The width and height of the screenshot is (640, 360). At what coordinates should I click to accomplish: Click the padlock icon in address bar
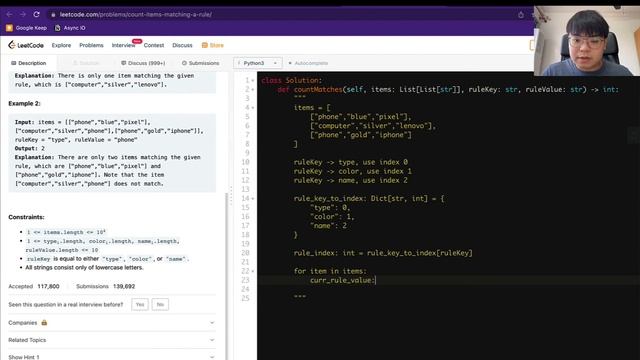pyautogui.click(x=53, y=15)
